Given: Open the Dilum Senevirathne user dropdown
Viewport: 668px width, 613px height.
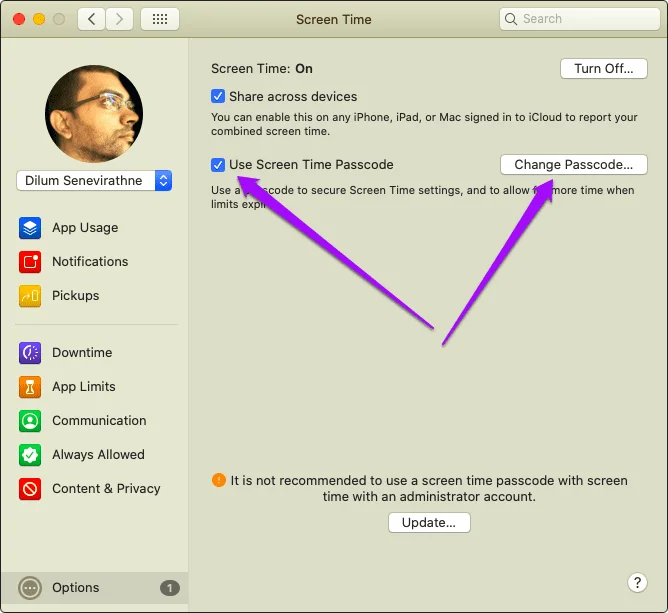Looking at the screenshot, I should pyautogui.click(x=94, y=181).
